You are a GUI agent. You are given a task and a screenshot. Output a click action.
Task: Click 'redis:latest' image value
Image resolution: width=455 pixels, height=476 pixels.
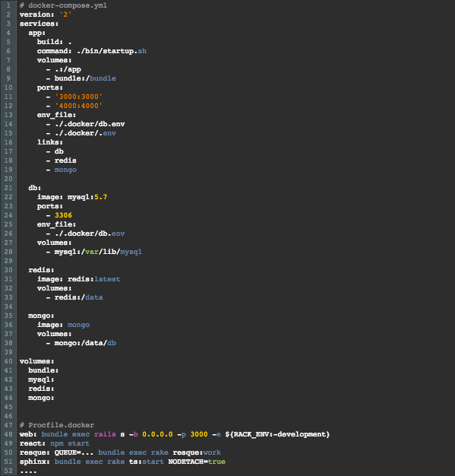click(94, 279)
